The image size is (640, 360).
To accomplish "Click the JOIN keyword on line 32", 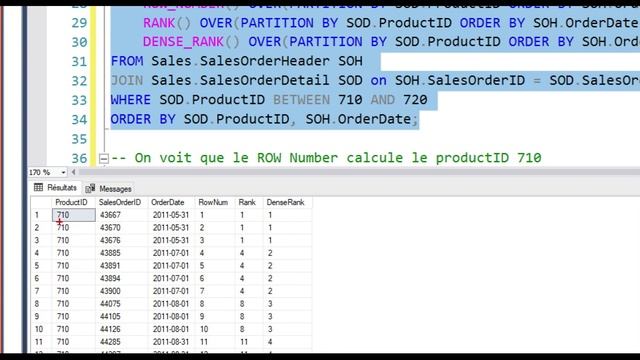I will [127, 80].
